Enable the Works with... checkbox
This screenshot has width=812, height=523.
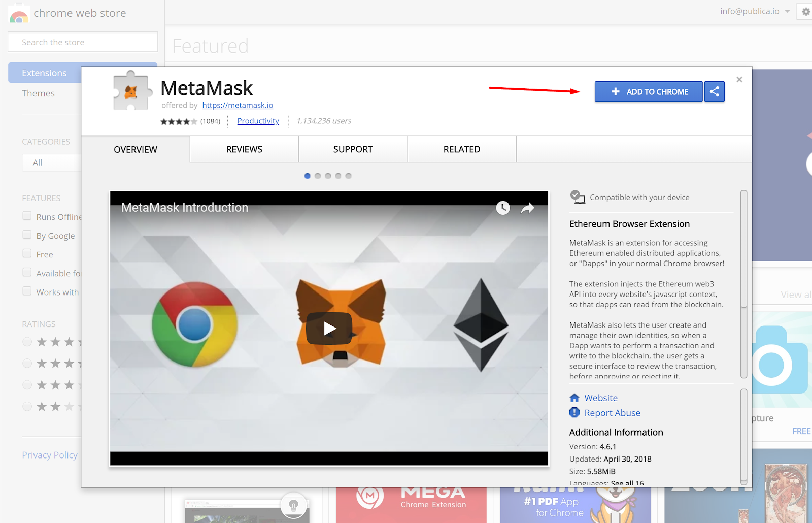coord(27,291)
